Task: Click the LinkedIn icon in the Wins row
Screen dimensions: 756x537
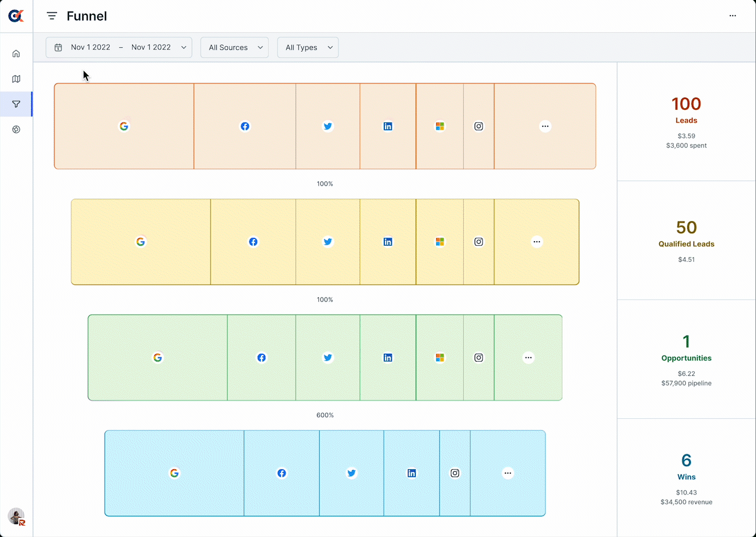Action: point(412,473)
